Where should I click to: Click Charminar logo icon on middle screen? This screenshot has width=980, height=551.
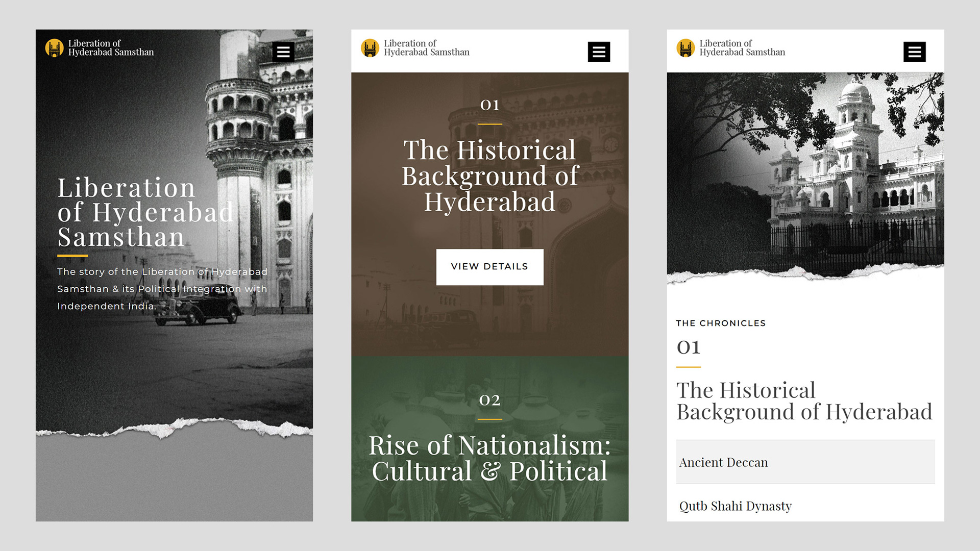click(370, 48)
